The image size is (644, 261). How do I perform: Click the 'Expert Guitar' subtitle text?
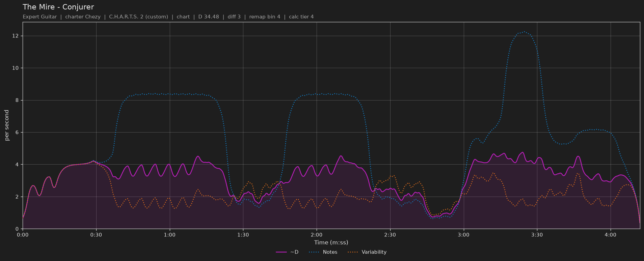tap(40, 17)
